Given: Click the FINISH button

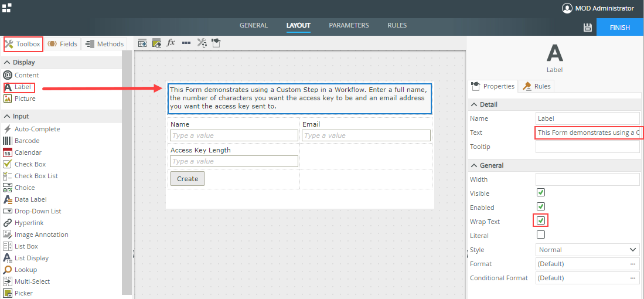Looking at the screenshot, I should coord(620,28).
